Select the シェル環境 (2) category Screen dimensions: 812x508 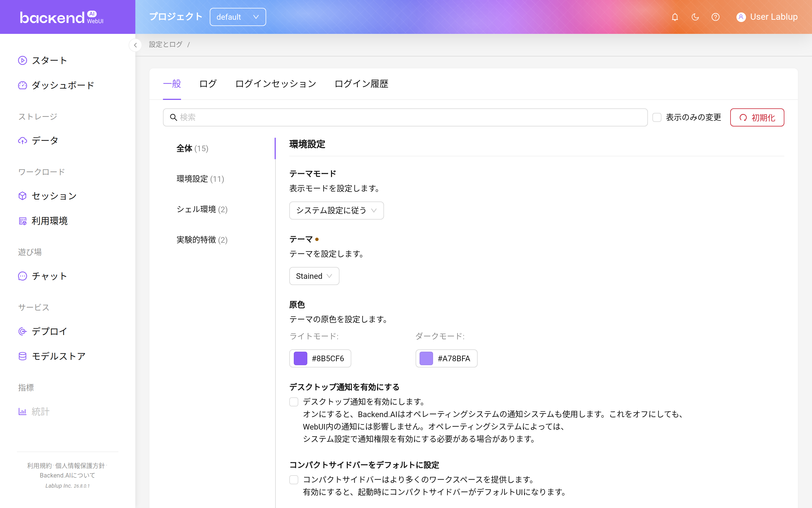pos(219,209)
